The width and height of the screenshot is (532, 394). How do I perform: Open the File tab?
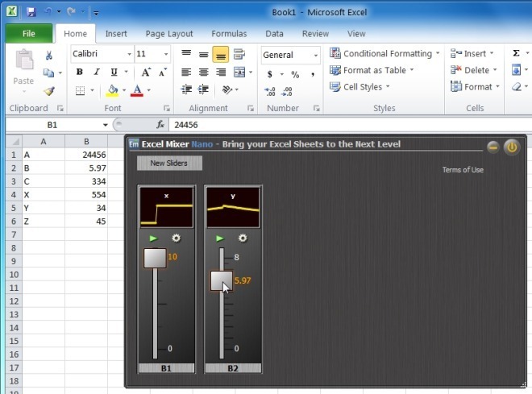(29, 33)
